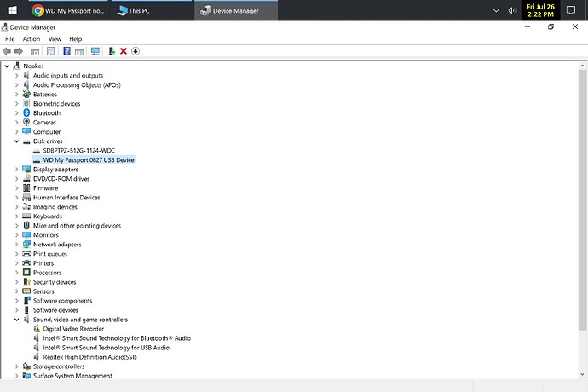
Task: Click the Disable device down-arrow icon
Action: pos(135,51)
